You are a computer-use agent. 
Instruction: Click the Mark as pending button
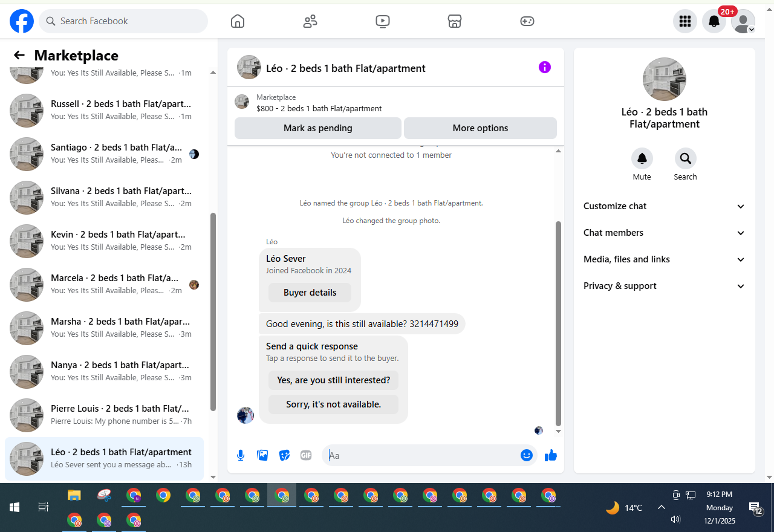[x=318, y=128]
